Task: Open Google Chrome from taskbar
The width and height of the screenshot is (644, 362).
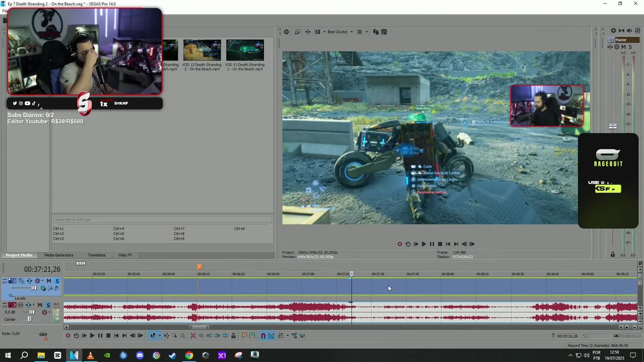Action: (x=189, y=355)
